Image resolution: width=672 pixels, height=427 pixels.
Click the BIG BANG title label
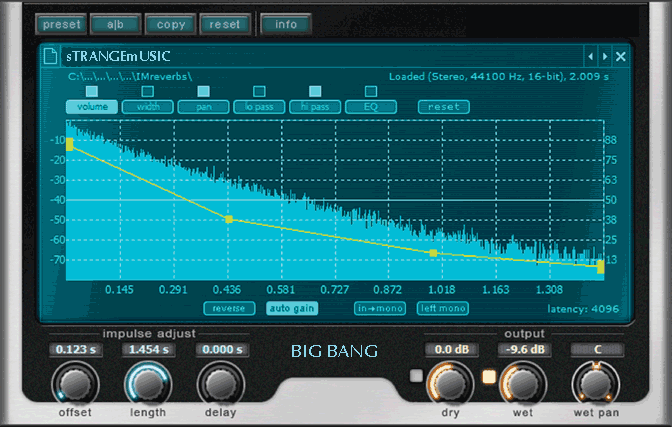tap(334, 351)
